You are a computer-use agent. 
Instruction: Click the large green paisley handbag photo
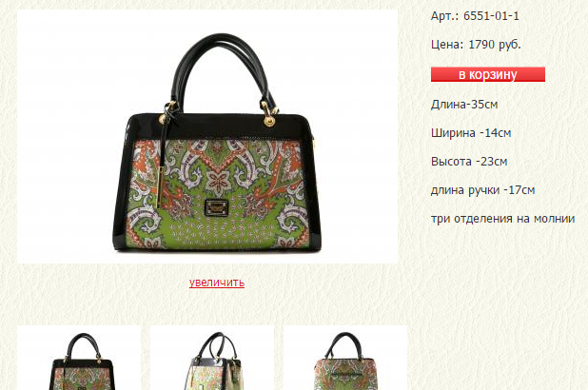[207, 137]
